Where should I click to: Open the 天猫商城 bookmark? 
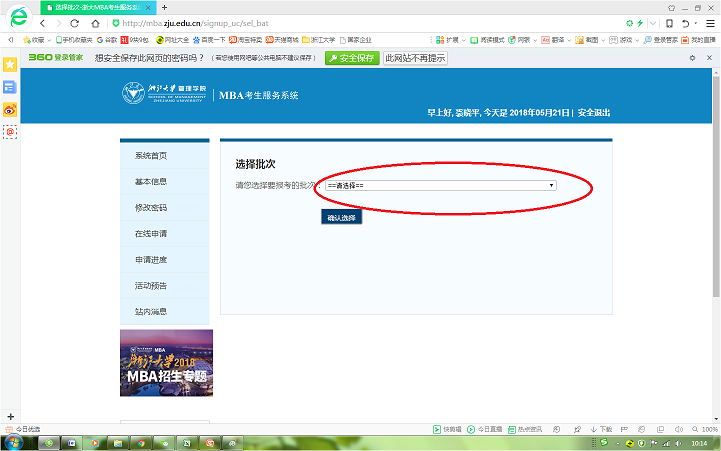coord(282,40)
